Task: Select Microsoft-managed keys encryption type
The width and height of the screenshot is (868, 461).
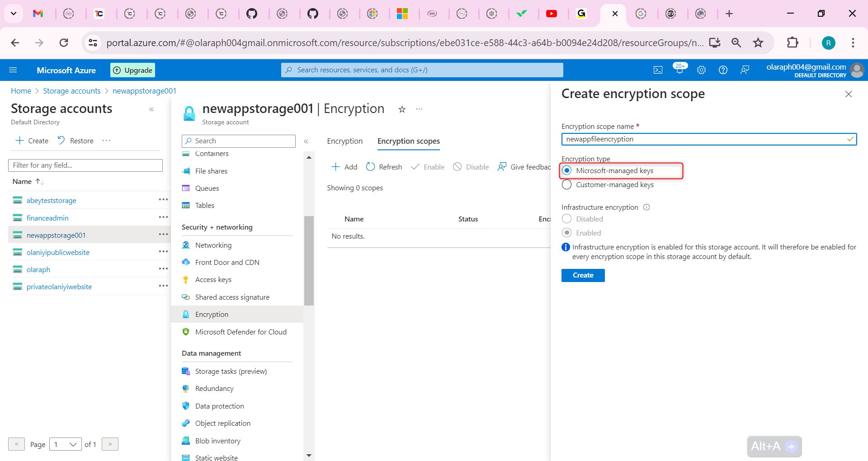Action: coord(567,171)
